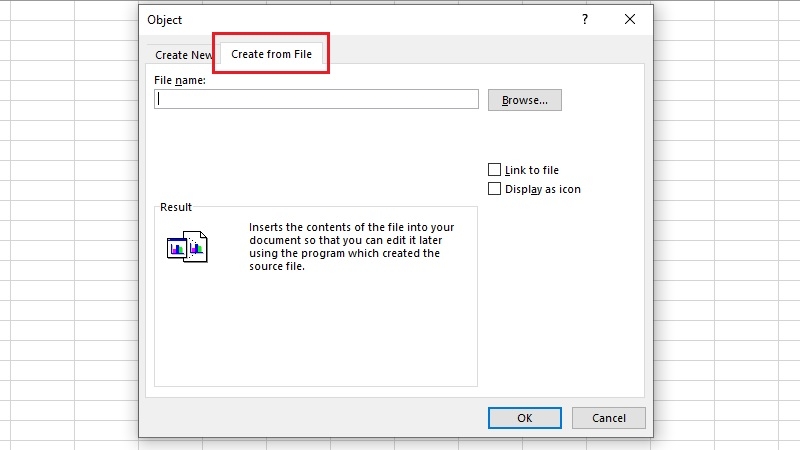Viewport: 800px width, 450px height.
Task: Open help with the question mark button
Action: [585, 19]
